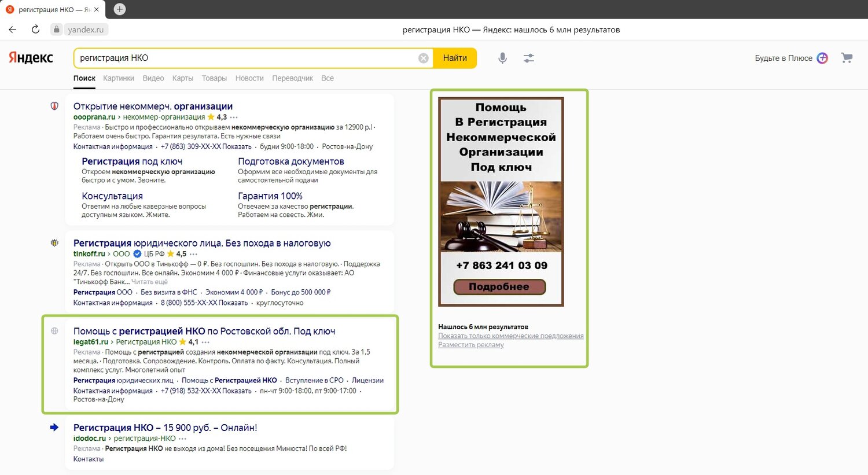The height and width of the screenshot is (475, 868).
Task: Open three-dots menu for tinkoff.ru result
Action: [x=193, y=254]
